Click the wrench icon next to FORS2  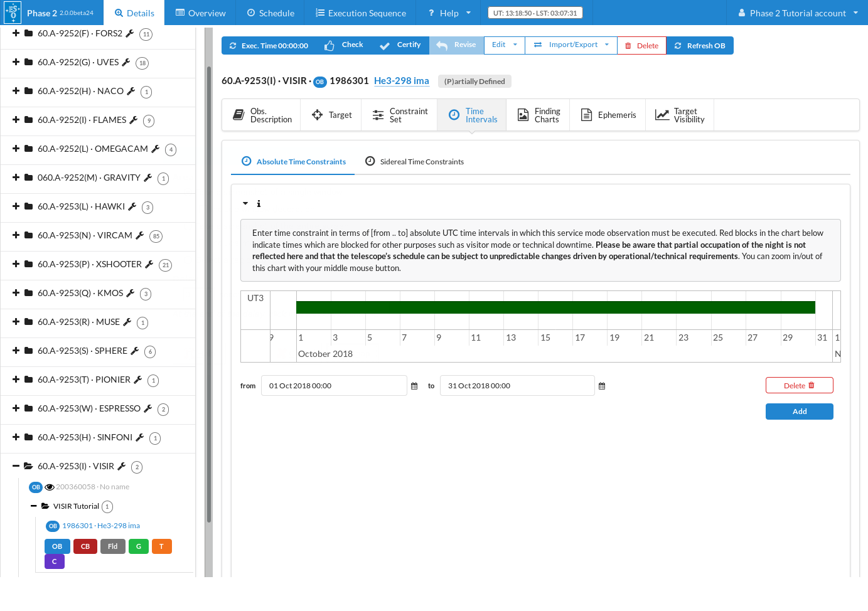click(x=130, y=33)
